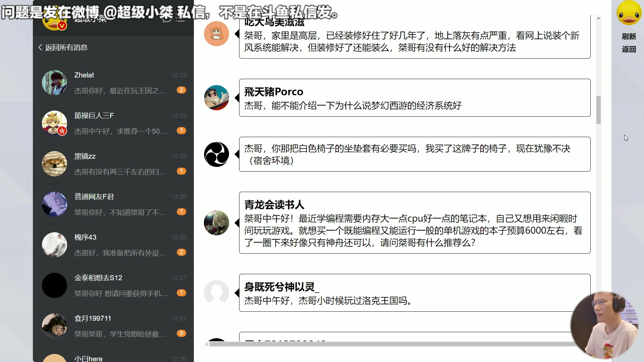644x362 pixels.
Task: Click the yellow duck icon above 刷新
Action: click(x=629, y=13)
